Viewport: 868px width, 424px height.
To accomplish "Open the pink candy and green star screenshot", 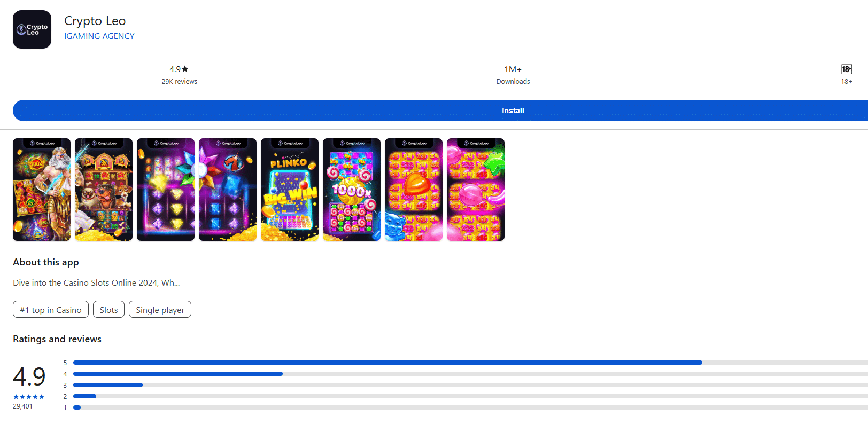I will point(476,190).
